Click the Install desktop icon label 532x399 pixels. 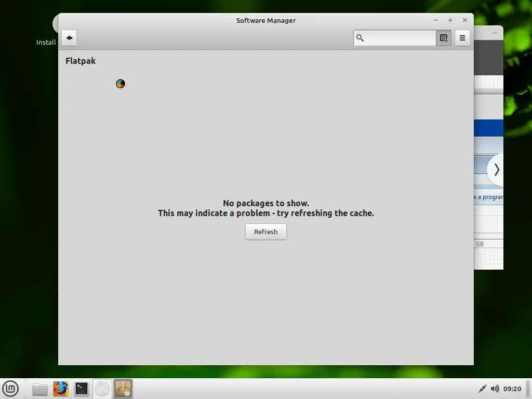tap(46, 42)
